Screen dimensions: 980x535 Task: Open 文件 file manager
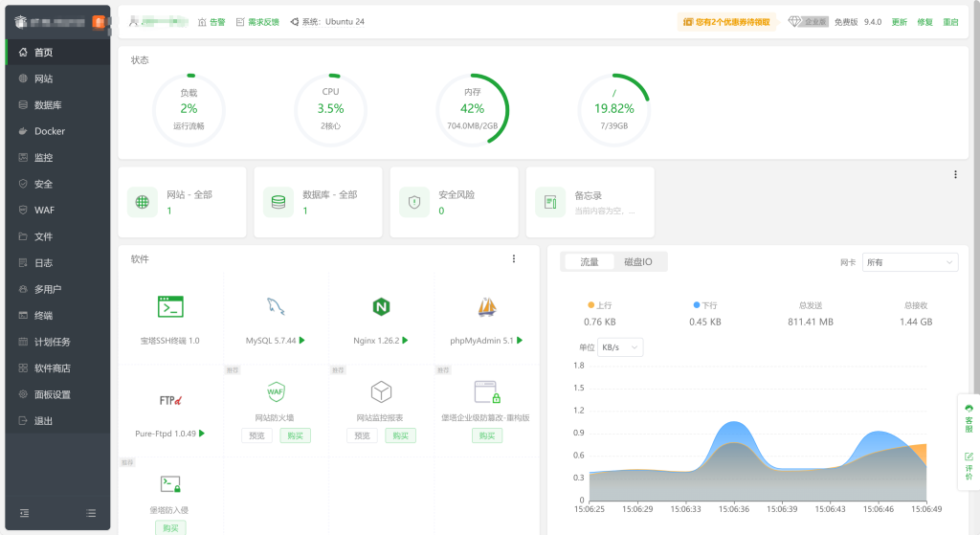(x=57, y=236)
